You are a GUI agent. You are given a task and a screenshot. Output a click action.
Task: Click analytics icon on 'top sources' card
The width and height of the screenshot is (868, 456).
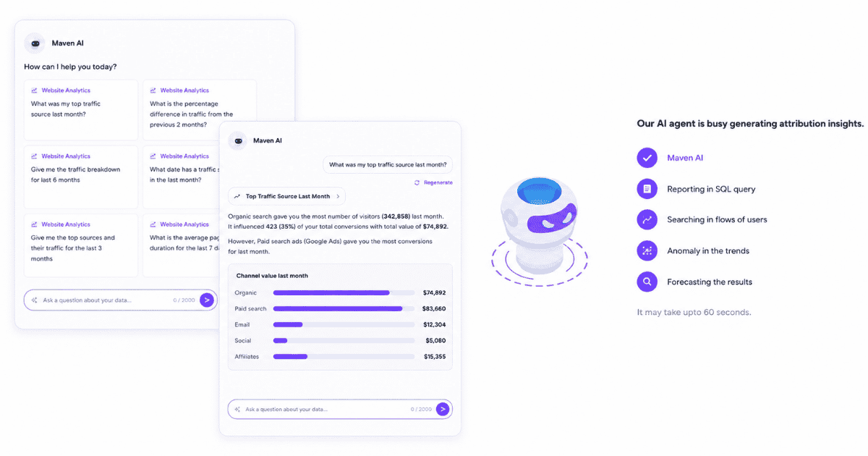(34, 224)
